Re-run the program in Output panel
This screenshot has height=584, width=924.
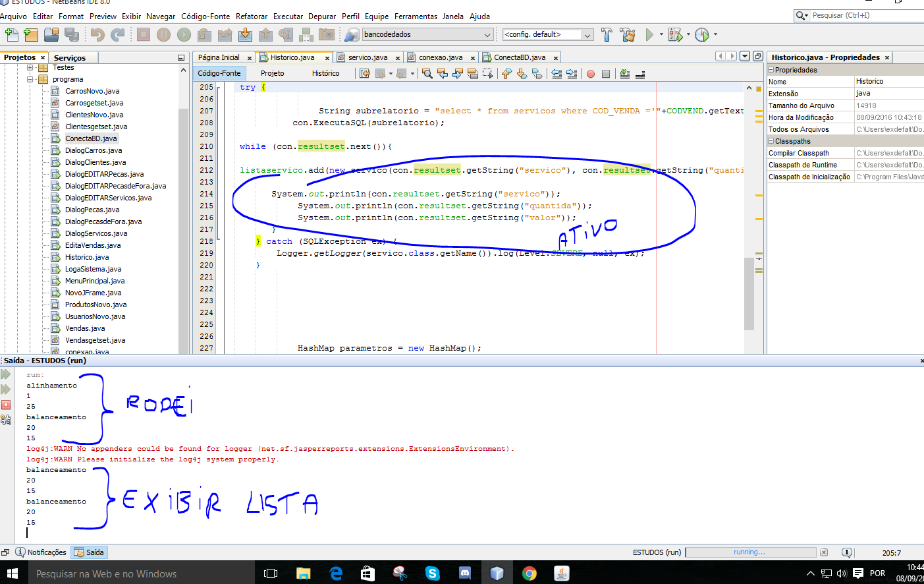tap(6, 374)
